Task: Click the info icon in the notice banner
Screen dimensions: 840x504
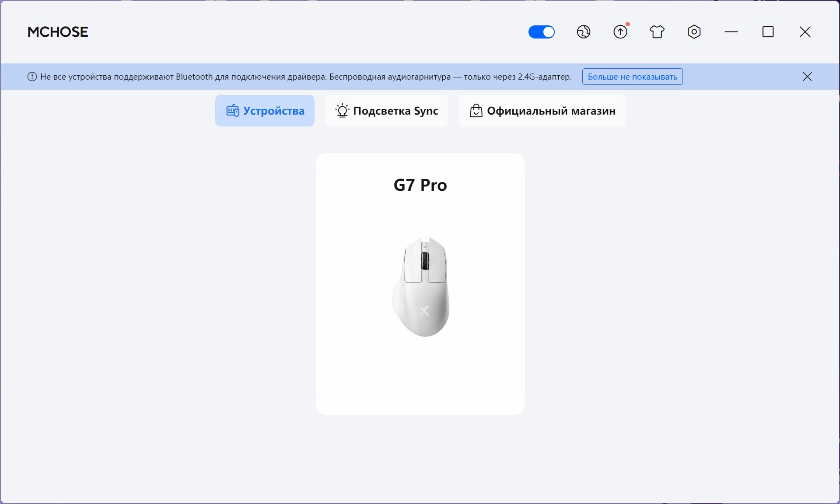Action: (32, 77)
